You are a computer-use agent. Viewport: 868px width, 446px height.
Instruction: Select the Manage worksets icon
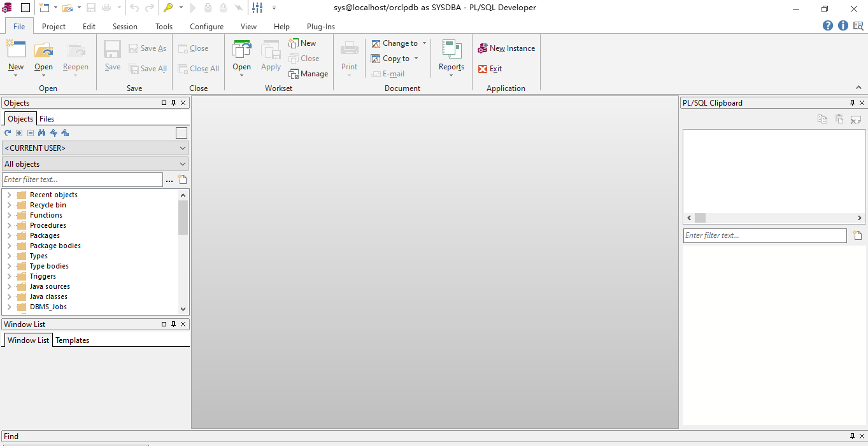pyautogui.click(x=308, y=73)
